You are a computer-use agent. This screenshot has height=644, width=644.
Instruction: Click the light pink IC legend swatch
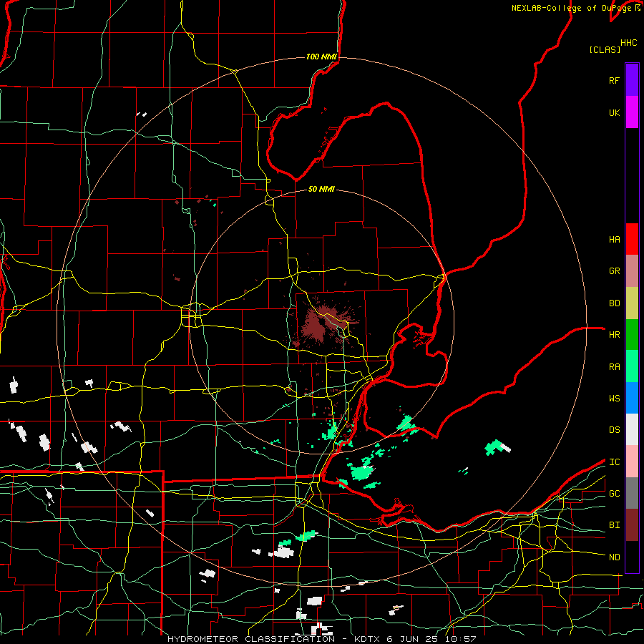pos(632,462)
